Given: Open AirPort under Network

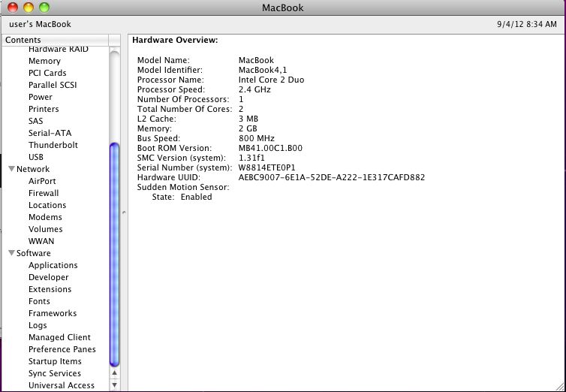Looking at the screenshot, I should pyautogui.click(x=42, y=181).
